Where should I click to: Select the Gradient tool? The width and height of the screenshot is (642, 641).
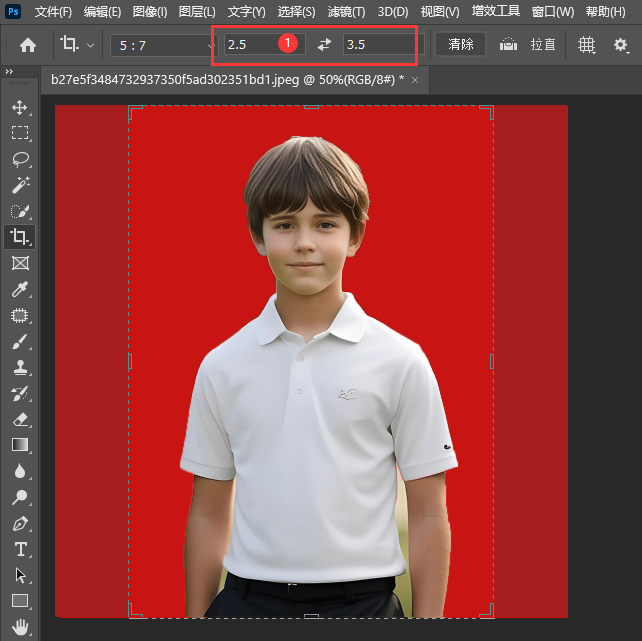click(x=19, y=445)
